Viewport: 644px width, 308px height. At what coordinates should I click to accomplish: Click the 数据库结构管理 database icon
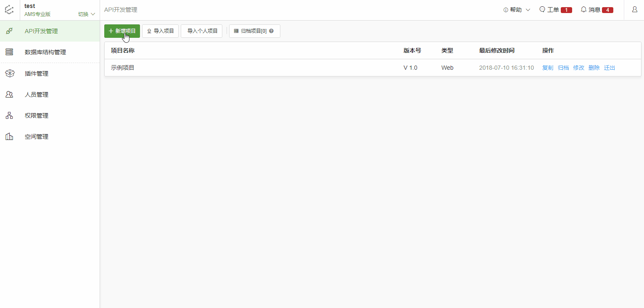tap(9, 52)
